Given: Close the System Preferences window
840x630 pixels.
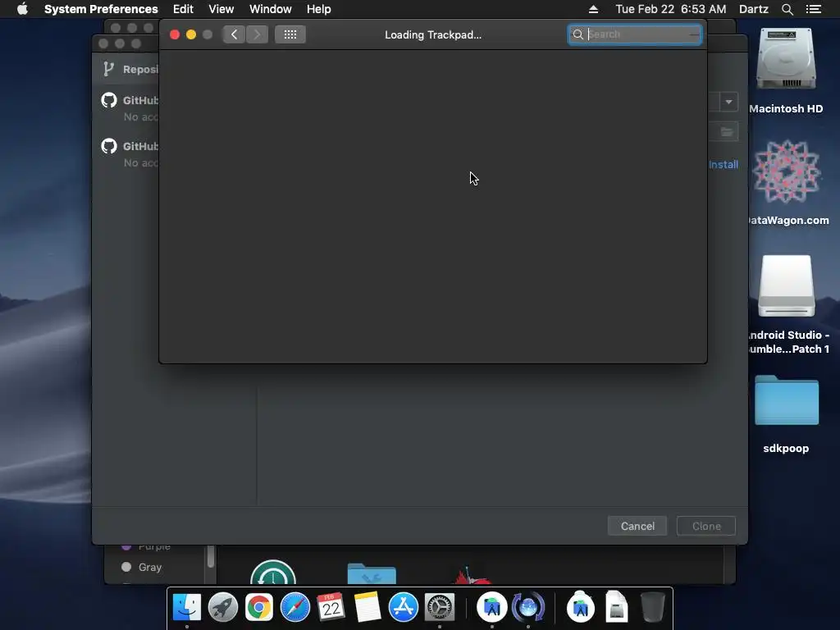Looking at the screenshot, I should pos(175,34).
